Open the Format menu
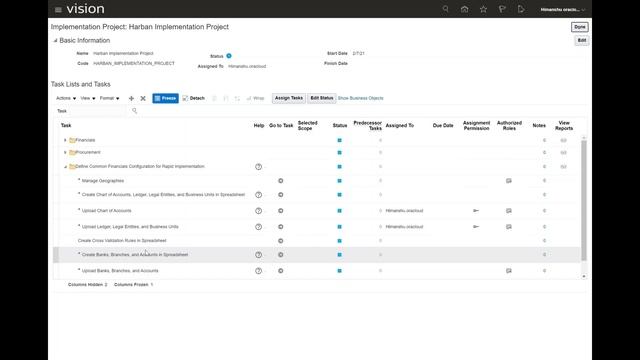 [x=109, y=98]
